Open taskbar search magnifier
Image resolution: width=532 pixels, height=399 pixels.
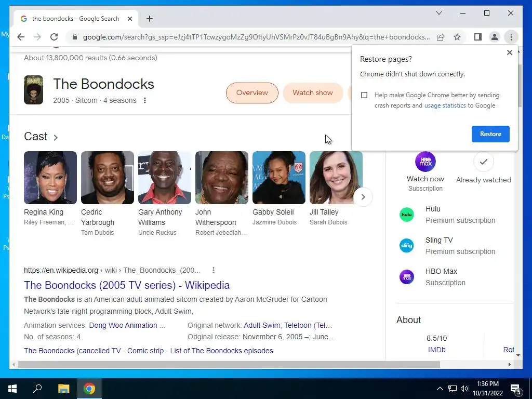37,389
